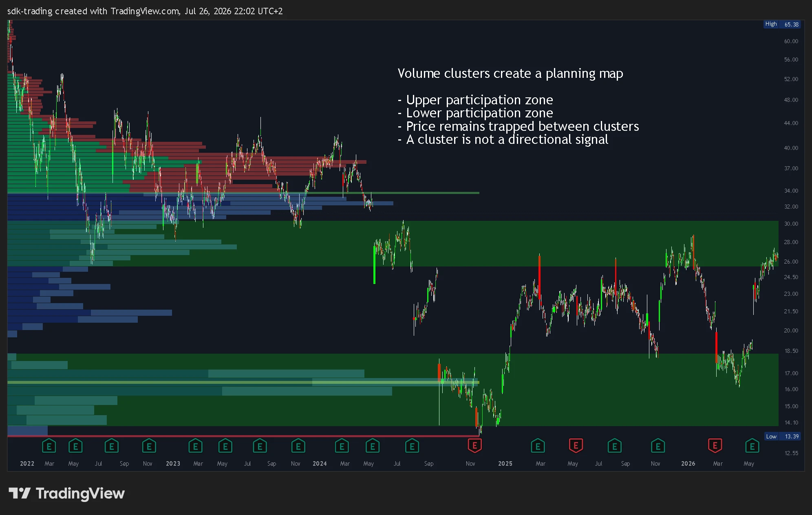Click the 2023 year label on time axis
Image resolution: width=812 pixels, height=515 pixels.
tap(173, 464)
